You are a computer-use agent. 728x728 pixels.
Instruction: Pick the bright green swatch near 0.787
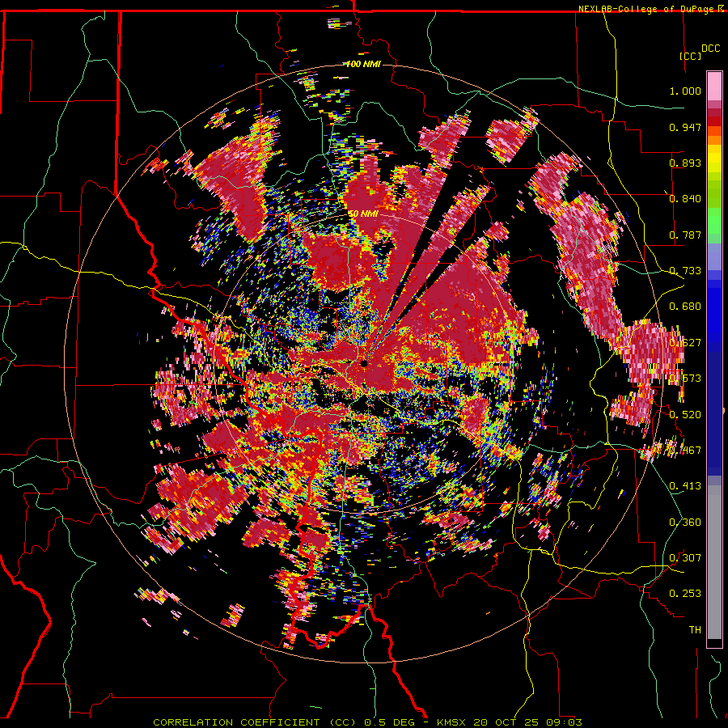(714, 221)
